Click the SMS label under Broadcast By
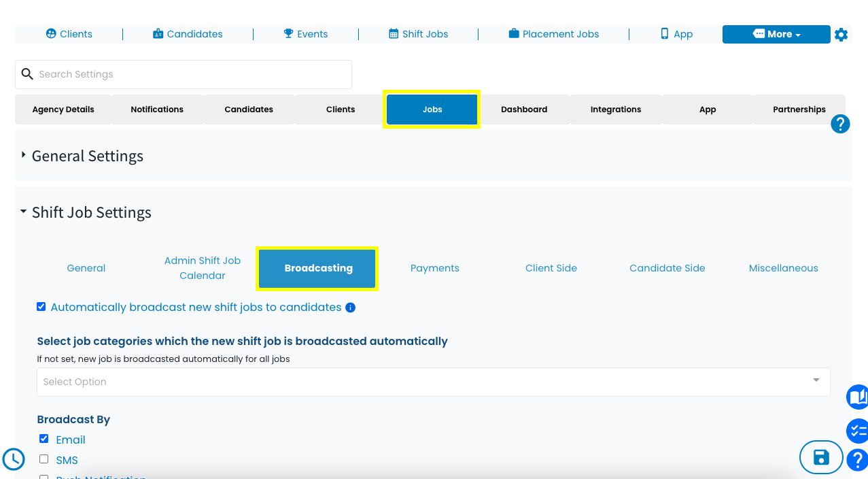This screenshot has width=868, height=479. (67, 460)
